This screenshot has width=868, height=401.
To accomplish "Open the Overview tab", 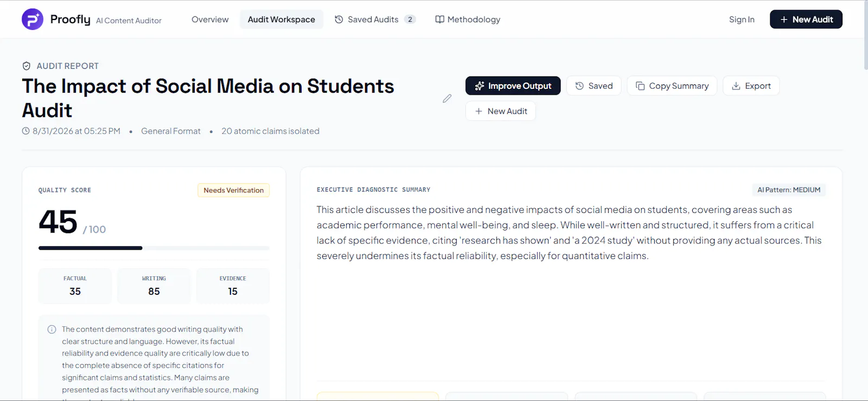I will click(x=210, y=20).
